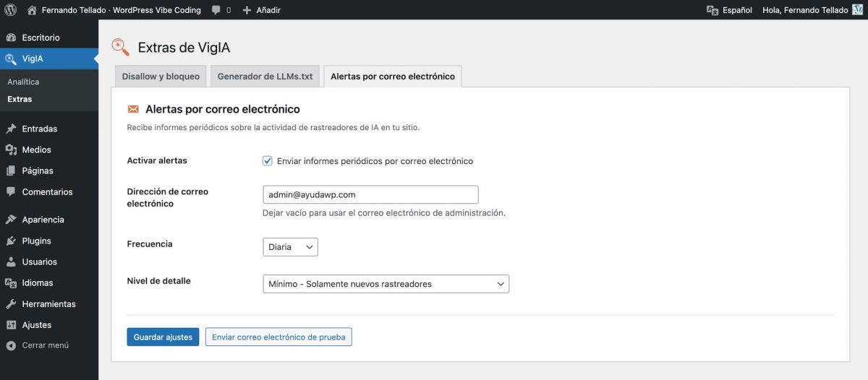Open the comments bubble icon in admin bar
The height and width of the screenshot is (380, 868).
pyautogui.click(x=216, y=10)
